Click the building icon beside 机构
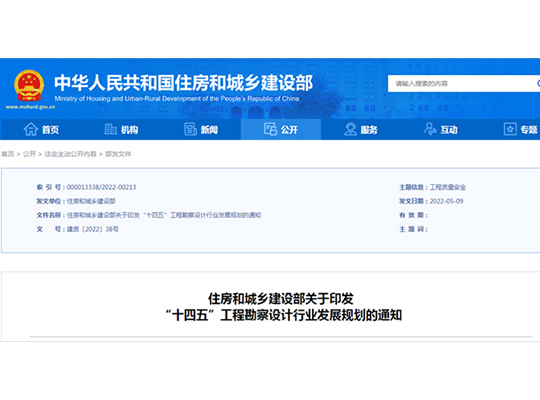Image resolution: width=540 pixels, height=400 pixels. [x=111, y=129]
